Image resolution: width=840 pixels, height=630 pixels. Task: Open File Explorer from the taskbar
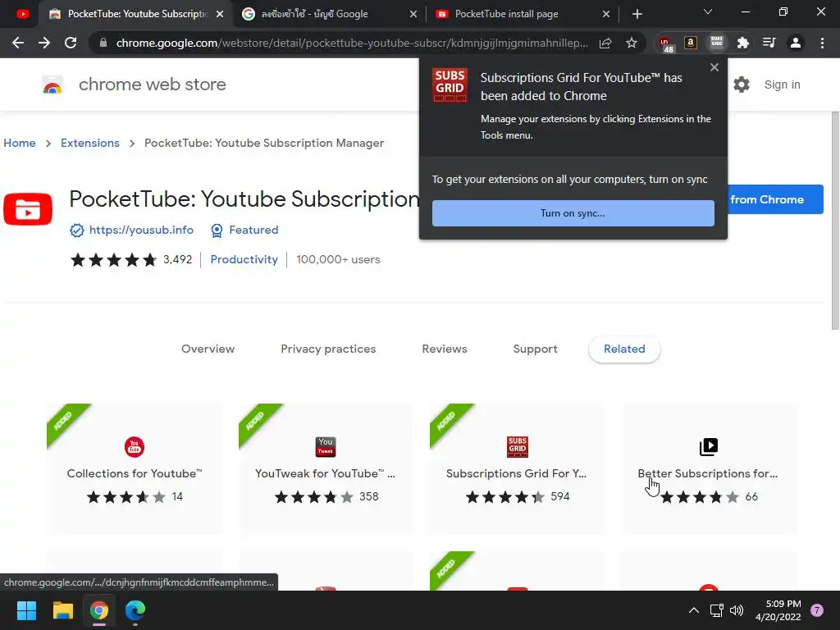[x=62, y=610]
